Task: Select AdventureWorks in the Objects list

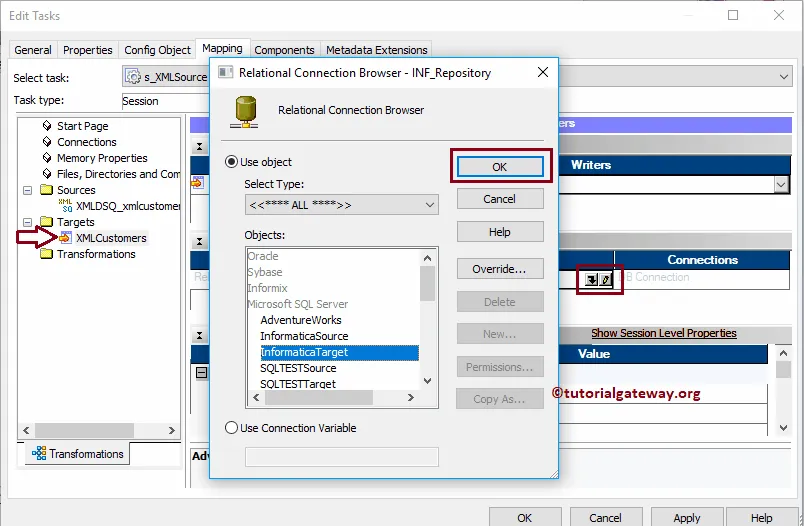Action: tap(300, 320)
